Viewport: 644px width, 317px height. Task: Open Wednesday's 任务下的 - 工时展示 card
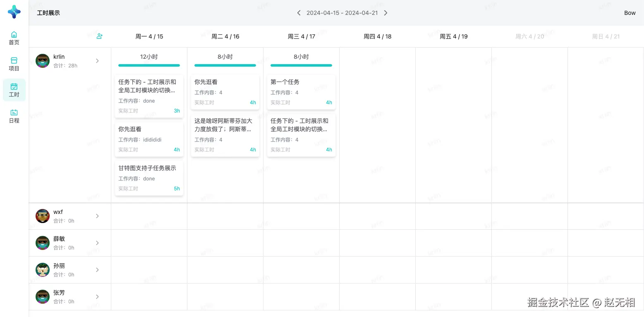click(302, 135)
